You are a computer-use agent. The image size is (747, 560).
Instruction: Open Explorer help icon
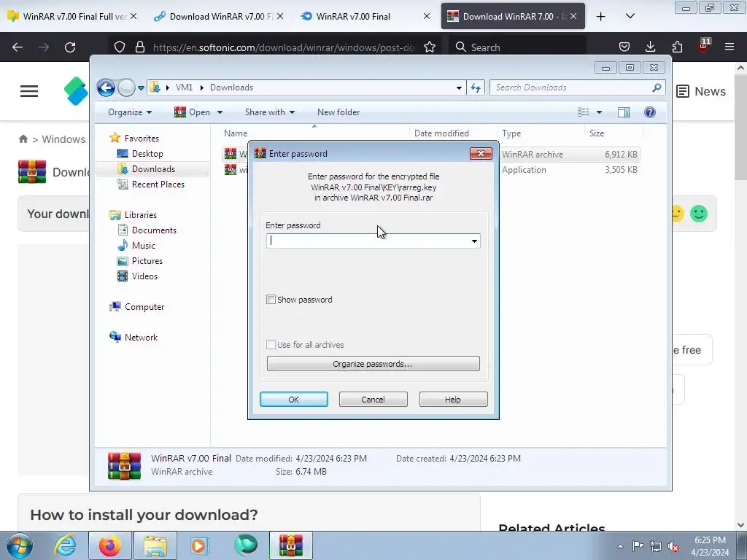650,112
